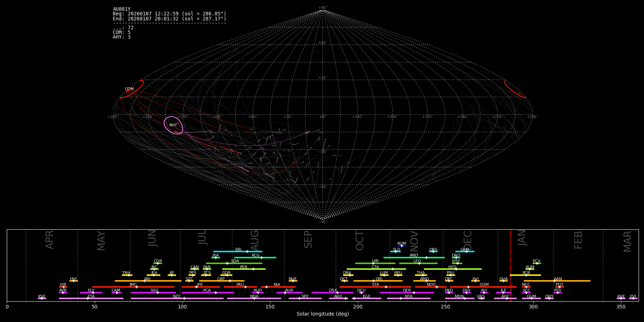Click the red radiant ellipse at right map edge
The height and width of the screenshot is (322, 644).
[515, 89]
